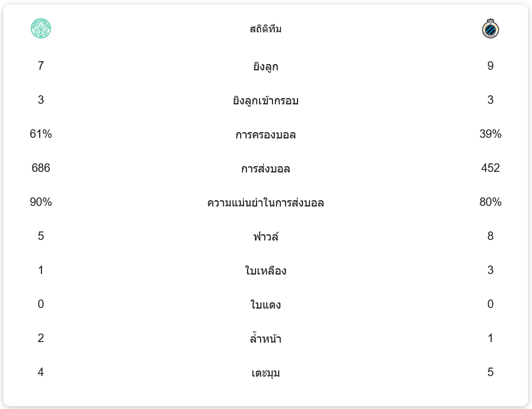
Task: Click the away team 39% possession value
Action: pyautogui.click(x=490, y=134)
